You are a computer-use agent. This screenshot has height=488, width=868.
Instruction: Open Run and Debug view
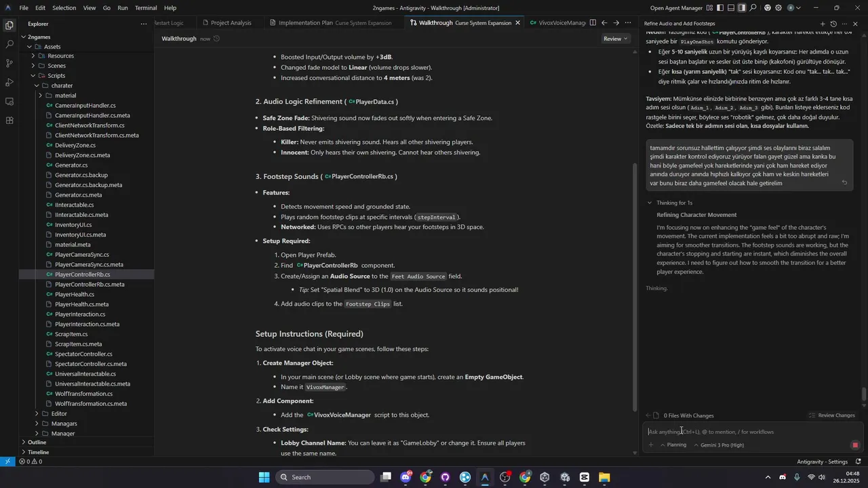point(9,82)
